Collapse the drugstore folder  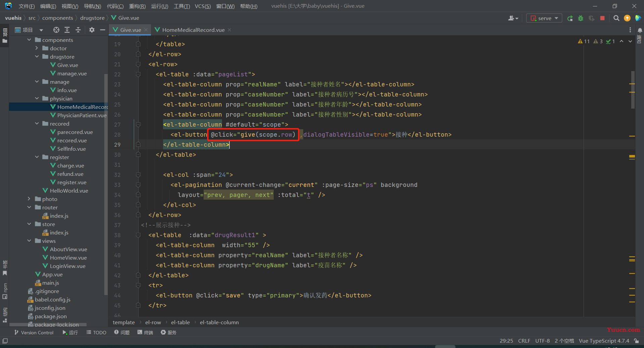37,57
